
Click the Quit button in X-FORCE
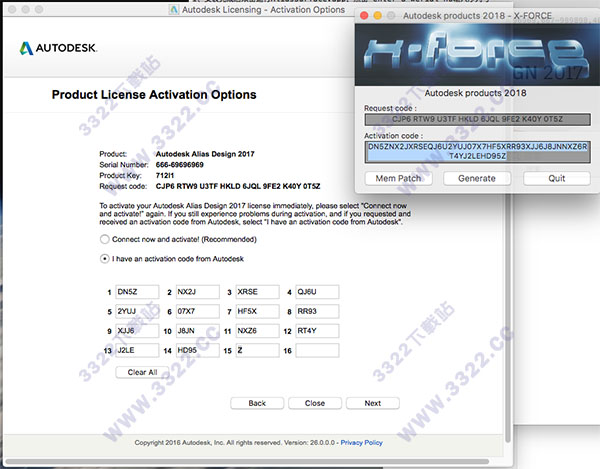tap(557, 179)
